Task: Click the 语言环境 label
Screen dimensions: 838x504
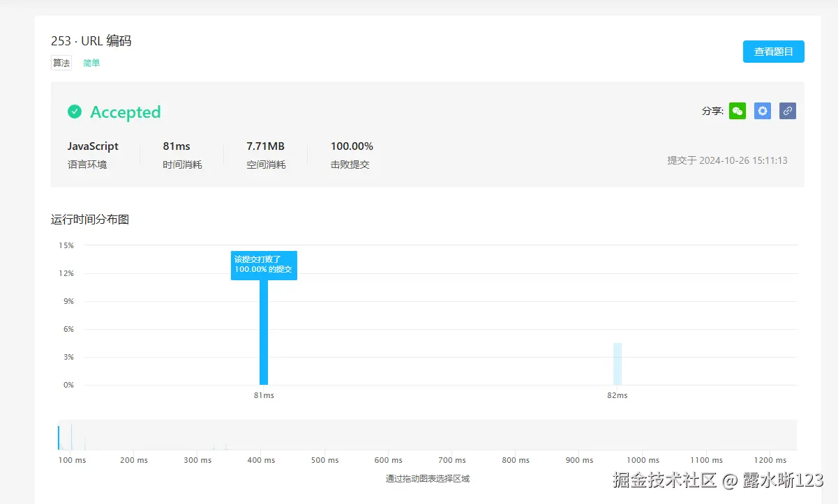Action: click(87, 165)
